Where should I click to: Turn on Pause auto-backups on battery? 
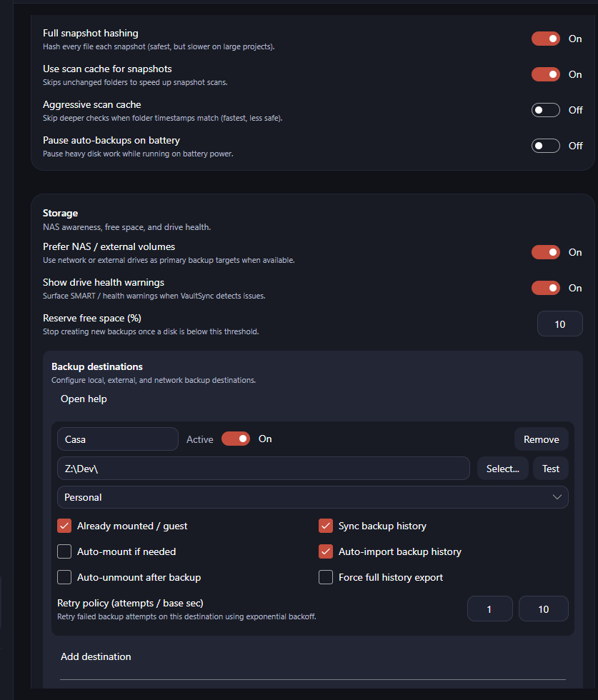pyautogui.click(x=545, y=146)
